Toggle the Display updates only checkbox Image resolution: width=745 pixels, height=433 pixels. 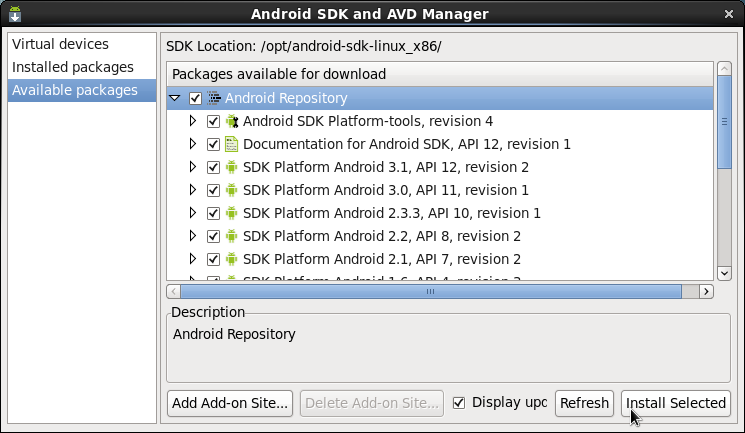(x=459, y=403)
